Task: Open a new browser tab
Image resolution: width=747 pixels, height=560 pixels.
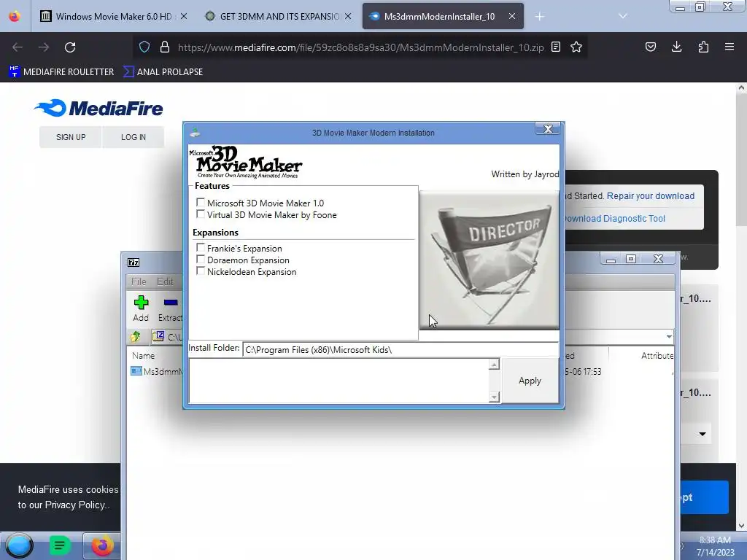Action: click(x=539, y=17)
